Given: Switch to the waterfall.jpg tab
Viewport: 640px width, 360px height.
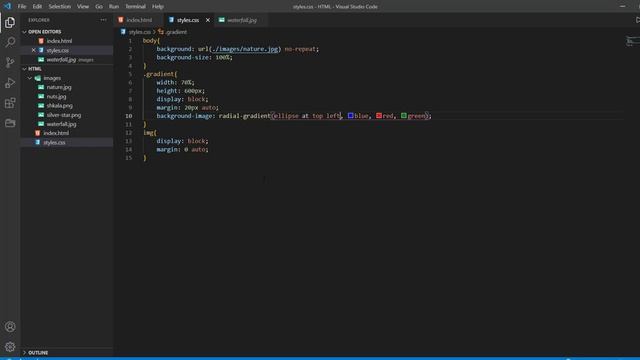Looking at the screenshot, I should 242,20.
